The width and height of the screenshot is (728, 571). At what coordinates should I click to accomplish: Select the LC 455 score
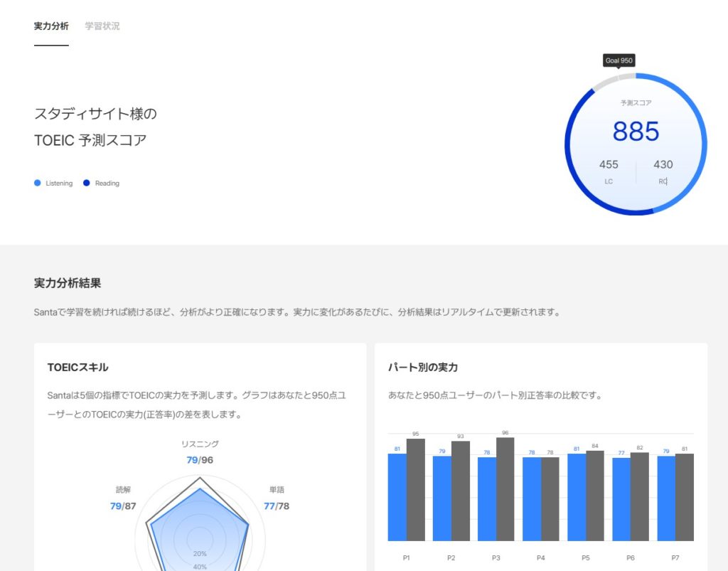coord(608,164)
